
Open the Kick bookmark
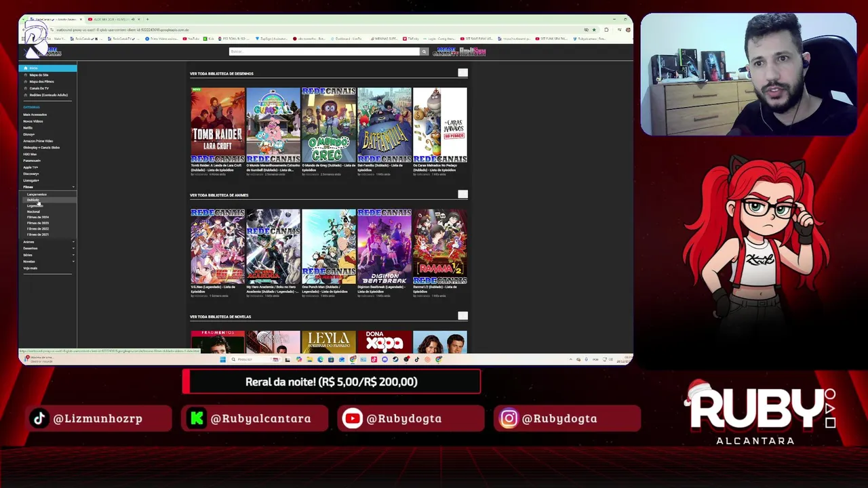click(210, 39)
